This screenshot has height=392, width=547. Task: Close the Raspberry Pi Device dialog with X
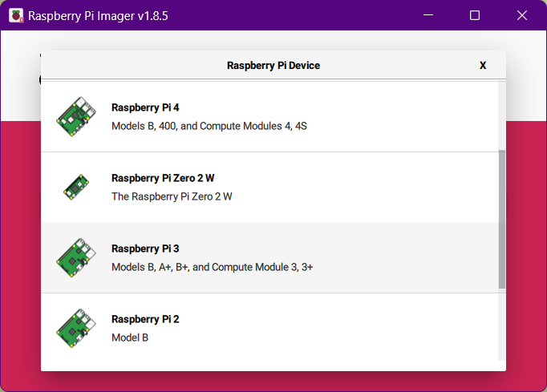(483, 65)
